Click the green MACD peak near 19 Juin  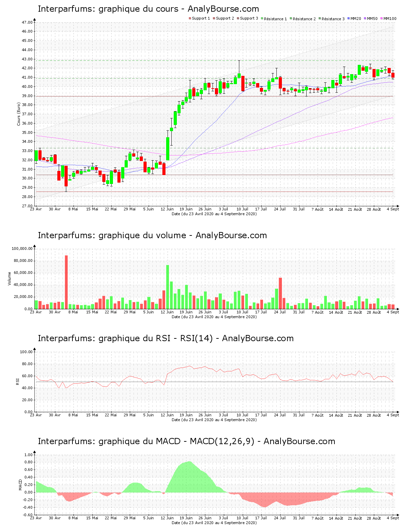189,477
